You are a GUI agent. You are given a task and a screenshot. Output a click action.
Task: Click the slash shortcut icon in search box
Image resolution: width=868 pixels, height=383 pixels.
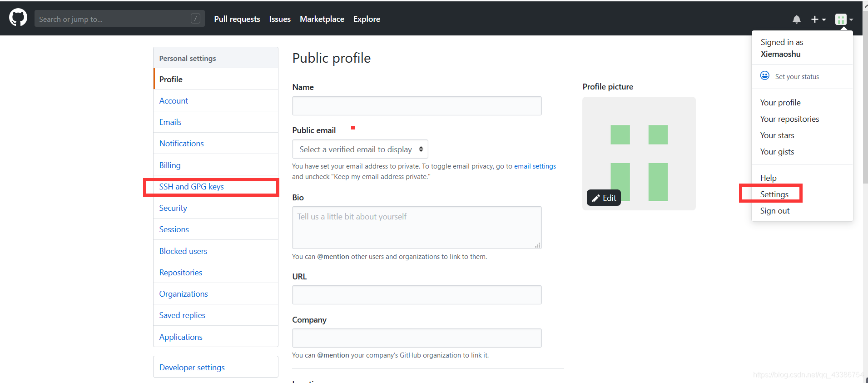tap(195, 19)
